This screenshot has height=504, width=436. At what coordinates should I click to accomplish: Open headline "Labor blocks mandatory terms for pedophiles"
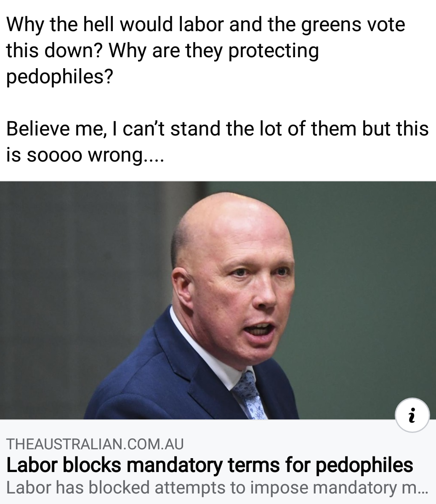tap(210, 465)
